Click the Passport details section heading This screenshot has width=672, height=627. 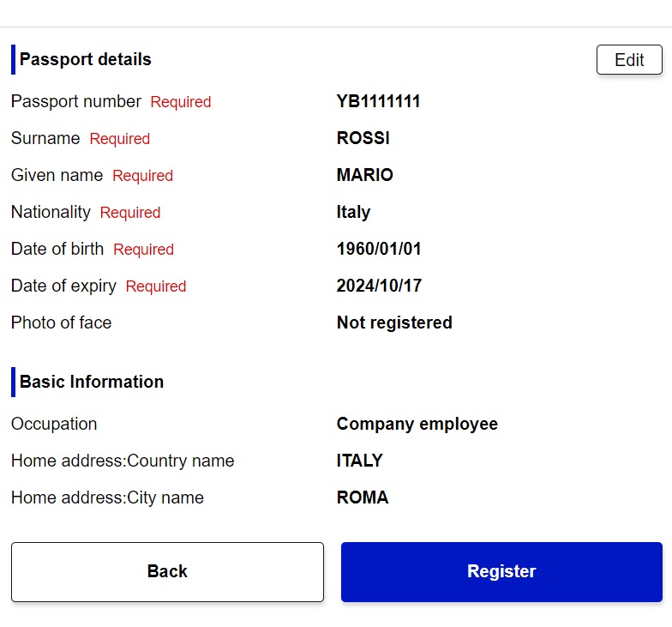85,60
